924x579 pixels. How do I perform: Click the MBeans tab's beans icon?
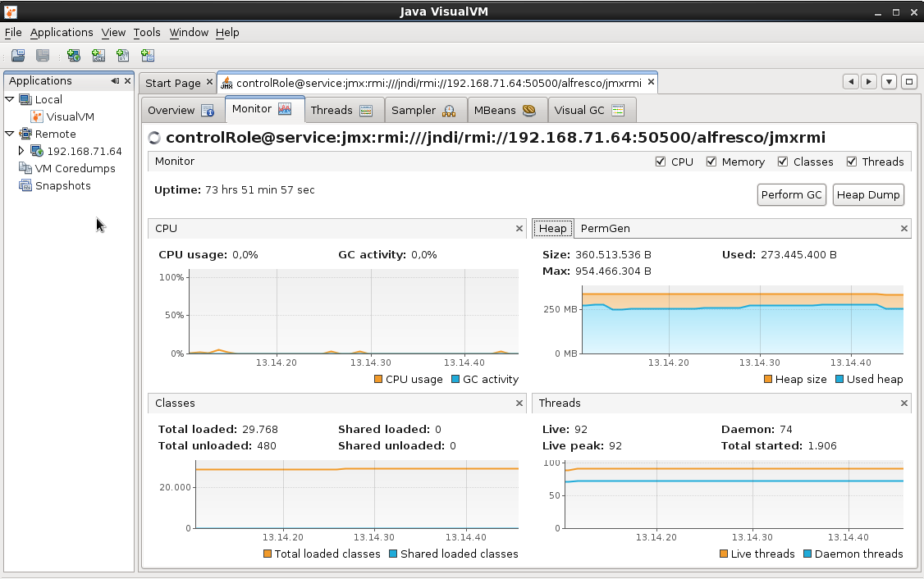(x=528, y=110)
